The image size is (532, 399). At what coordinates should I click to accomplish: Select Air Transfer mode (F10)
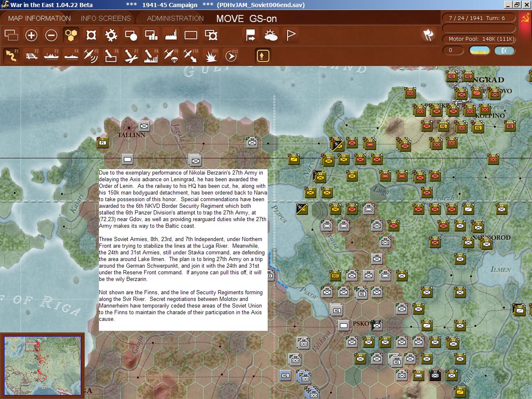[x=191, y=55]
